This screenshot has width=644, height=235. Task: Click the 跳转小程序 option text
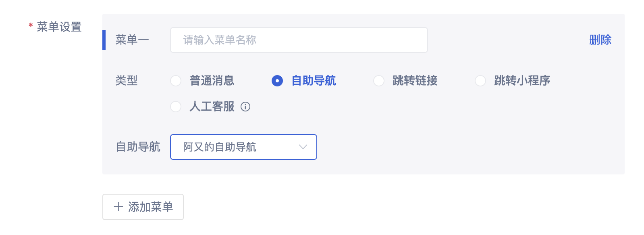pos(522,81)
